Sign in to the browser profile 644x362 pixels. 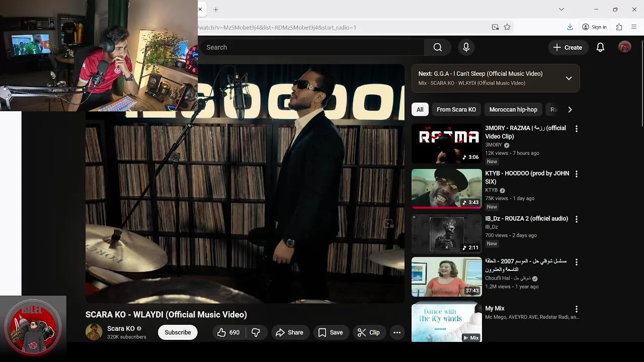point(594,27)
